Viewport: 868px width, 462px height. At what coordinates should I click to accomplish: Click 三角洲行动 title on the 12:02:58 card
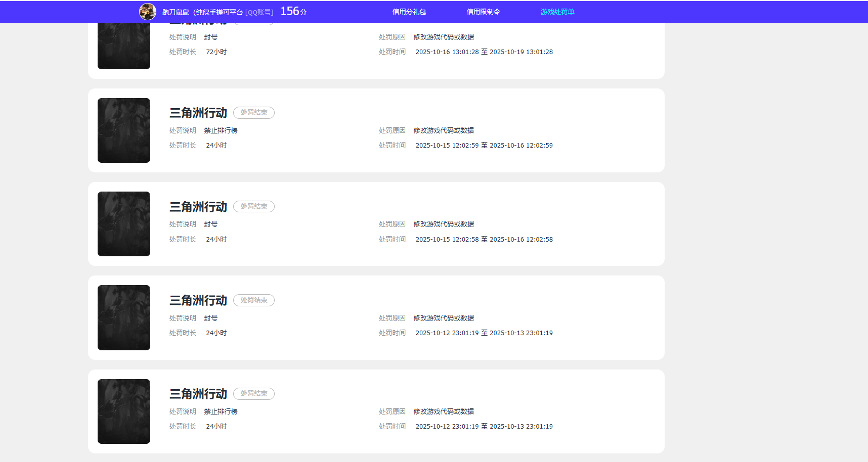[198, 207]
